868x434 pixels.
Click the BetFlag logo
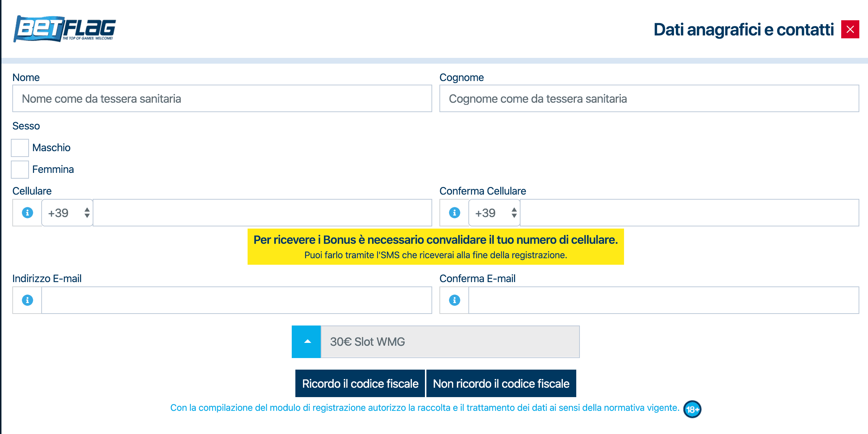[x=64, y=29]
